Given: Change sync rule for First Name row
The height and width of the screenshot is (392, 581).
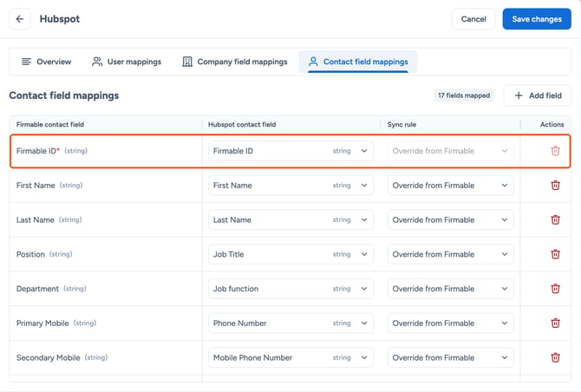Looking at the screenshot, I should 451,186.
